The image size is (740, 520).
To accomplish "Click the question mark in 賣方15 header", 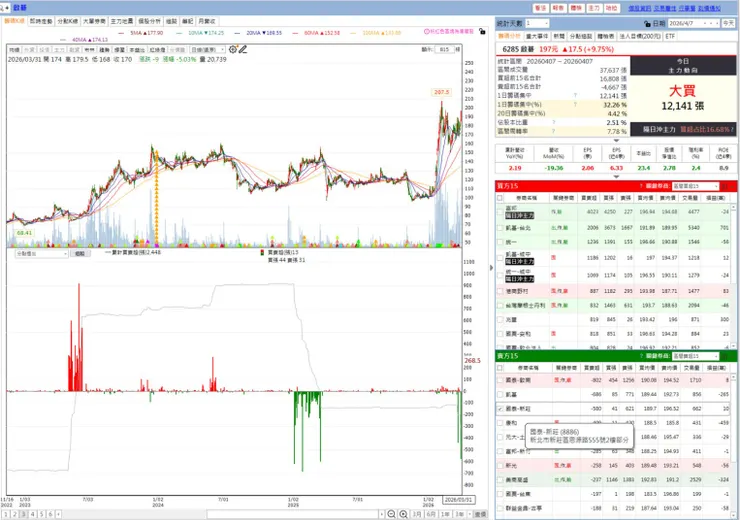I will (641, 356).
